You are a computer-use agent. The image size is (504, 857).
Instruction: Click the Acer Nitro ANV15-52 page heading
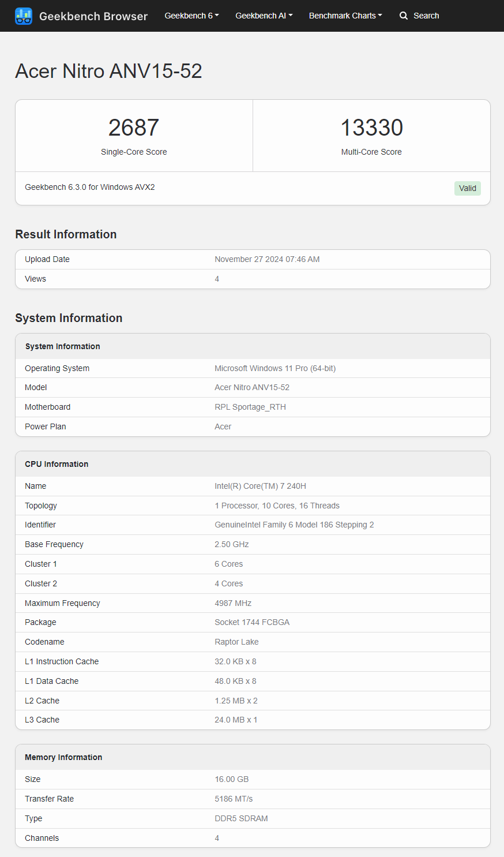[x=108, y=71]
